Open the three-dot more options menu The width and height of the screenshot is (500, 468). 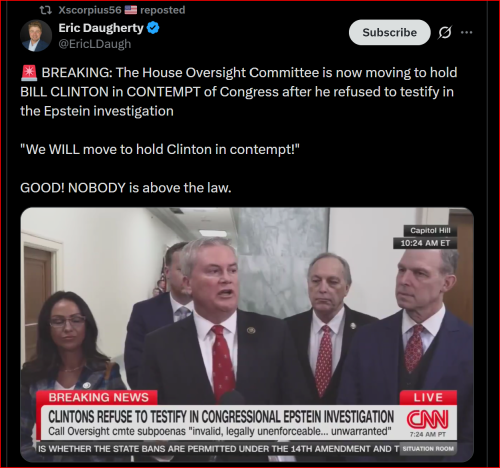pyautogui.click(x=466, y=32)
